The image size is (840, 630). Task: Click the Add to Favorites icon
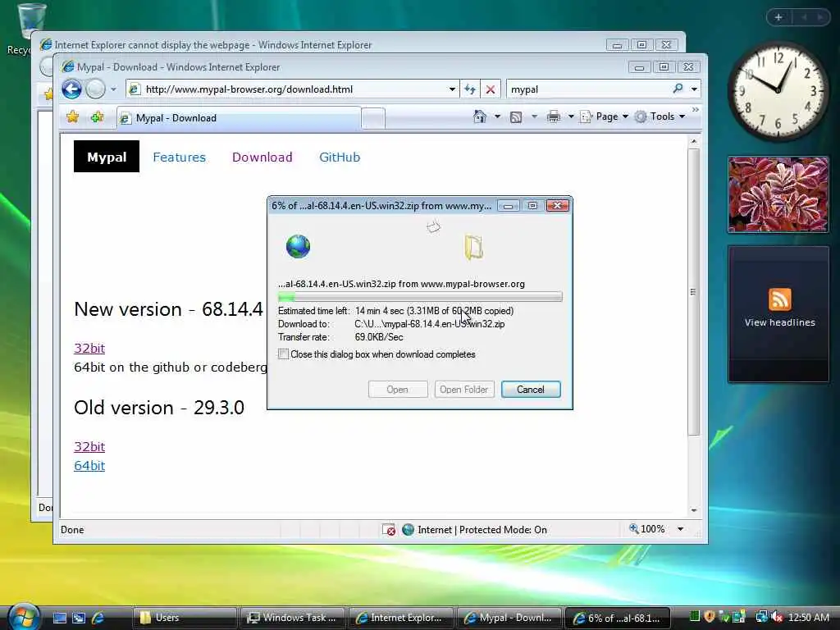click(98, 116)
